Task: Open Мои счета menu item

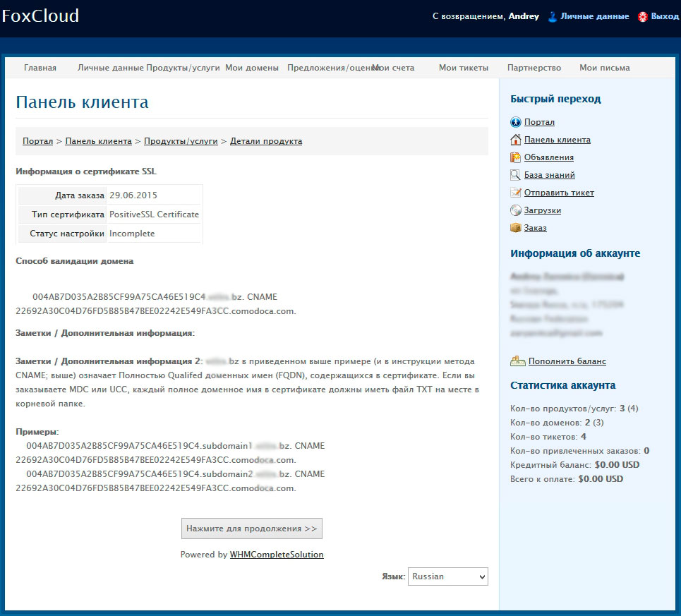Action: tap(394, 68)
